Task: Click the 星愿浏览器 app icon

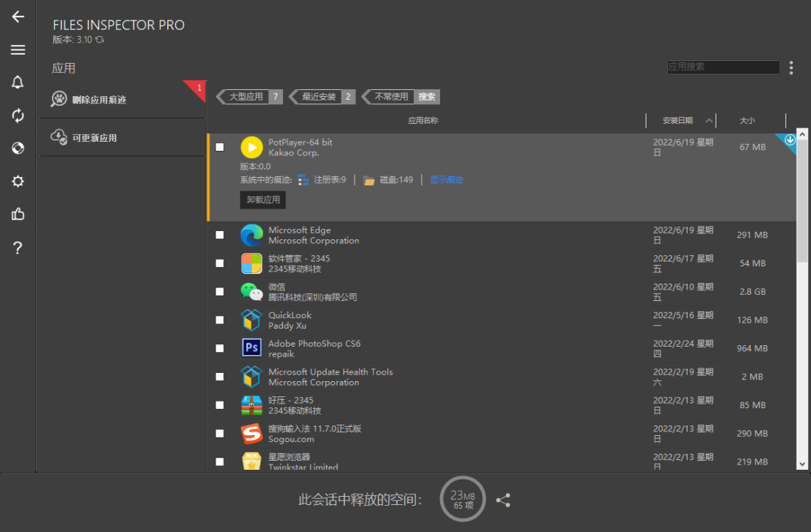Action: [x=252, y=461]
